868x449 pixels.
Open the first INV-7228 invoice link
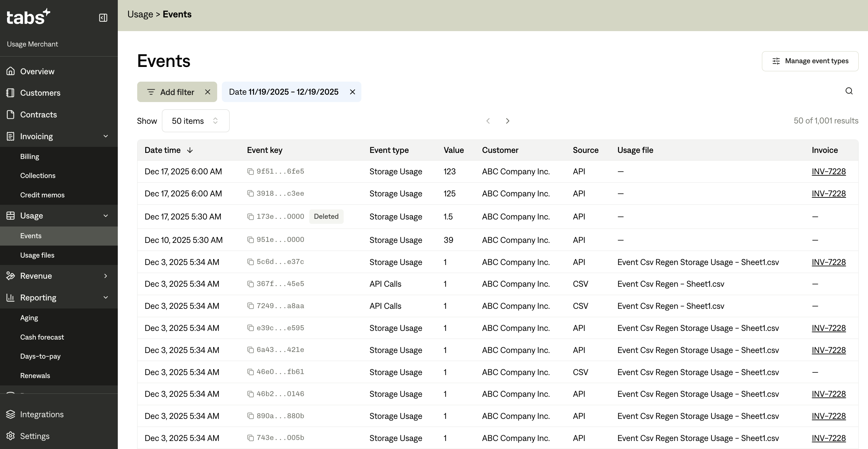tap(828, 172)
